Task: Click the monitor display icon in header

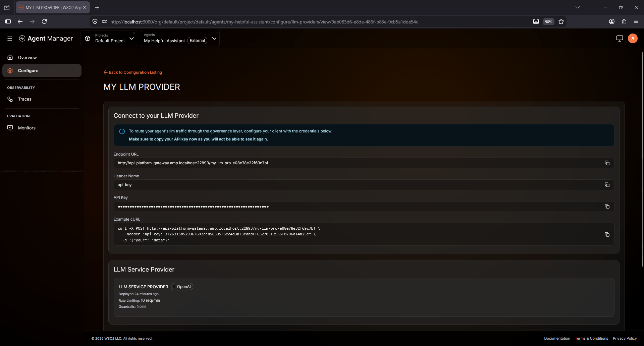Action: [x=620, y=39]
